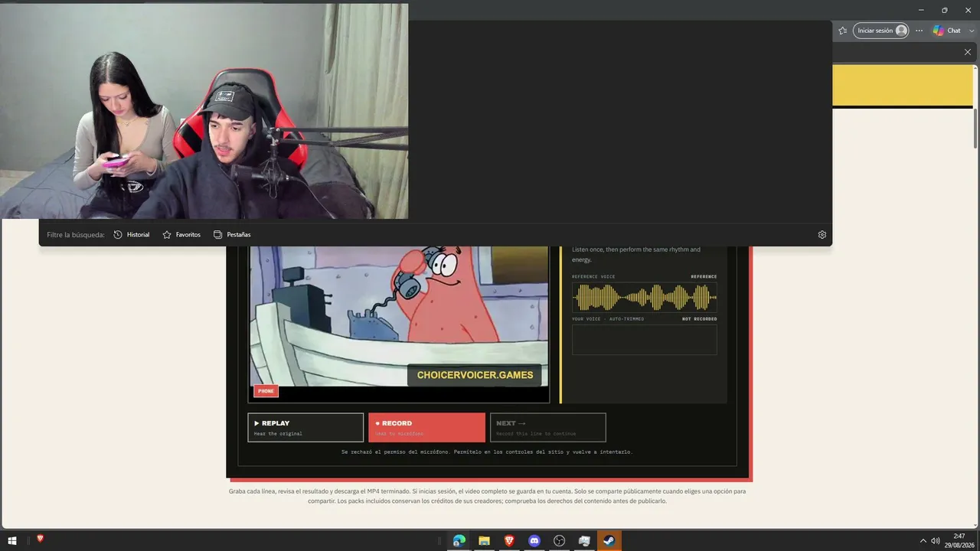Image resolution: width=980 pixels, height=551 pixels.
Task: Filter search by Pestañas
Action: [x=232, y=235]
